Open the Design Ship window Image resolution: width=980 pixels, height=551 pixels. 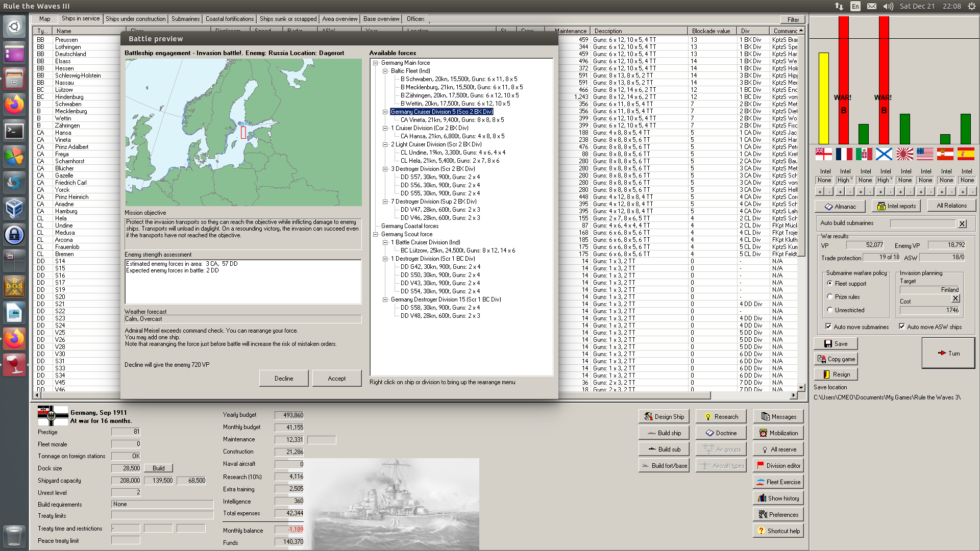(664, 417)
